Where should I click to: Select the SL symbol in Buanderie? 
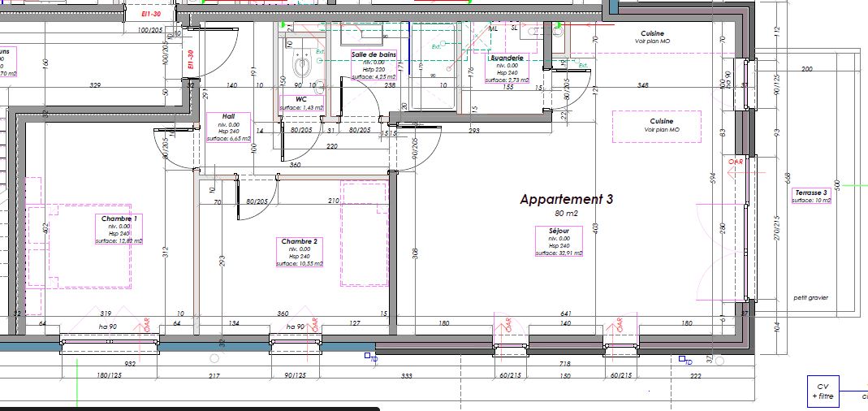pos(515,28)
